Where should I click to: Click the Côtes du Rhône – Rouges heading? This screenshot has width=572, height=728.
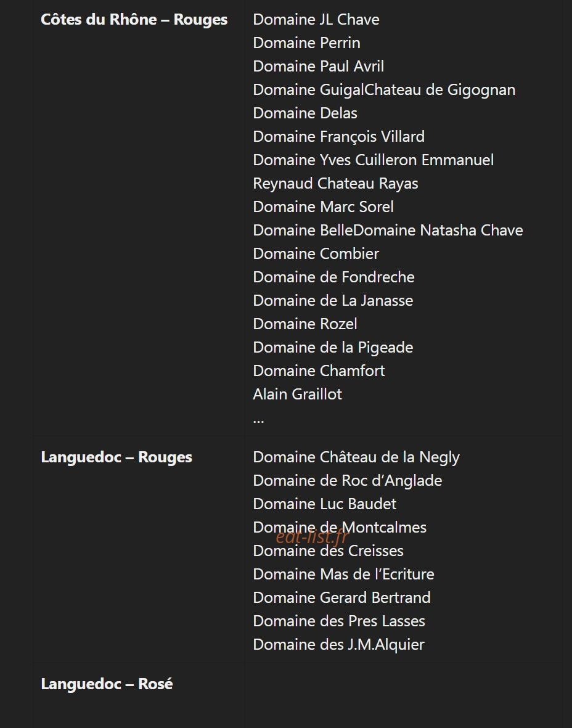click(x=134, y=20)
